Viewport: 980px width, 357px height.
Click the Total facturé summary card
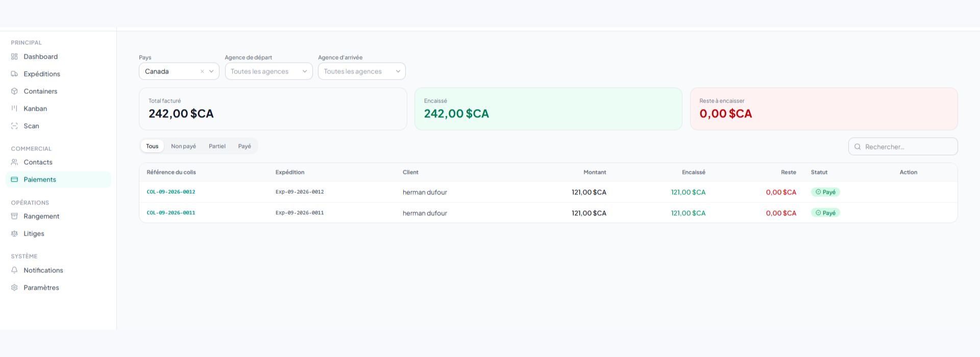tap(273, 109)
